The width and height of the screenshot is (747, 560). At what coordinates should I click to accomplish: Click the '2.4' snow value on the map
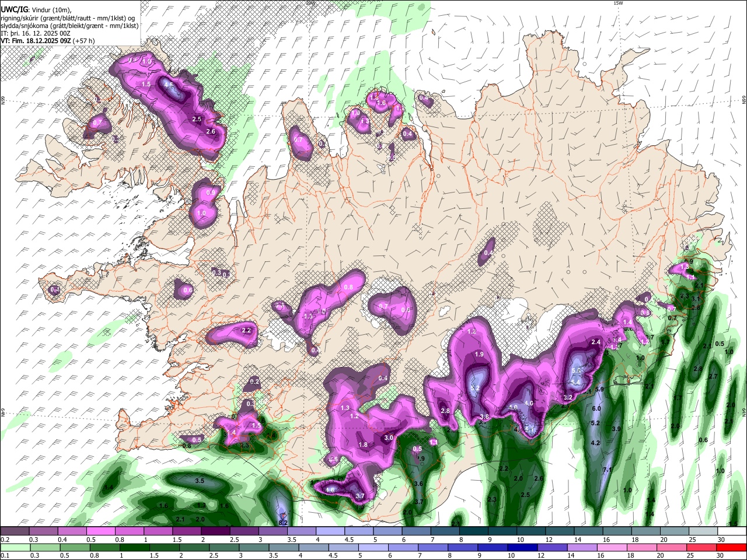click(x=596, y=342)
